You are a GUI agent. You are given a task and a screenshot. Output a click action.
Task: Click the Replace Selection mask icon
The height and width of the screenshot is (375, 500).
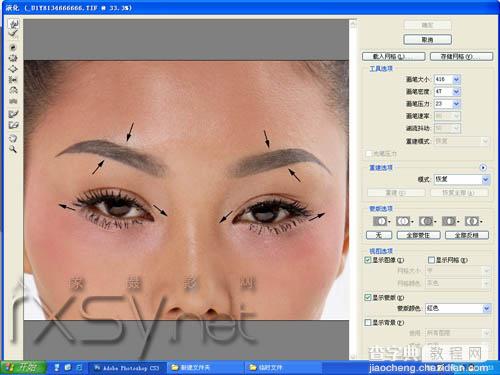(381, 221)
